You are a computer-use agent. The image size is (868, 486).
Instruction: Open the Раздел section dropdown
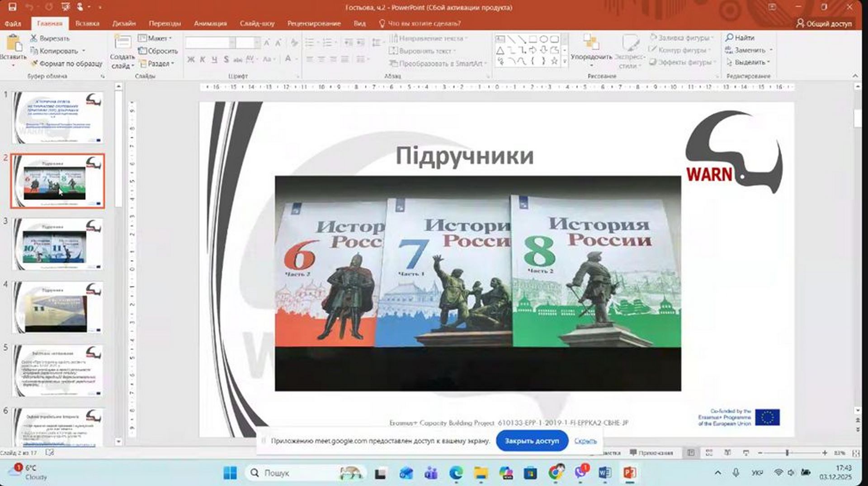pyautogui.click(x=157, y=64)
